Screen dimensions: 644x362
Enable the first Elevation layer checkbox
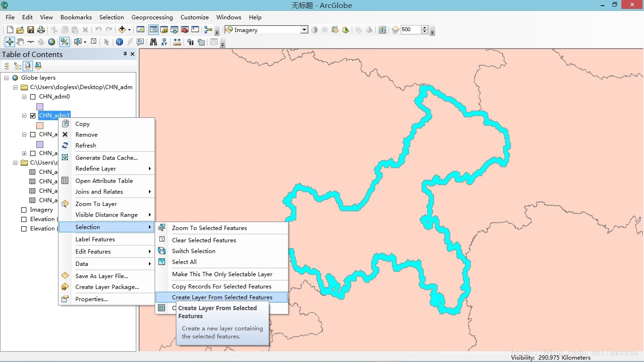pos(24,219)
